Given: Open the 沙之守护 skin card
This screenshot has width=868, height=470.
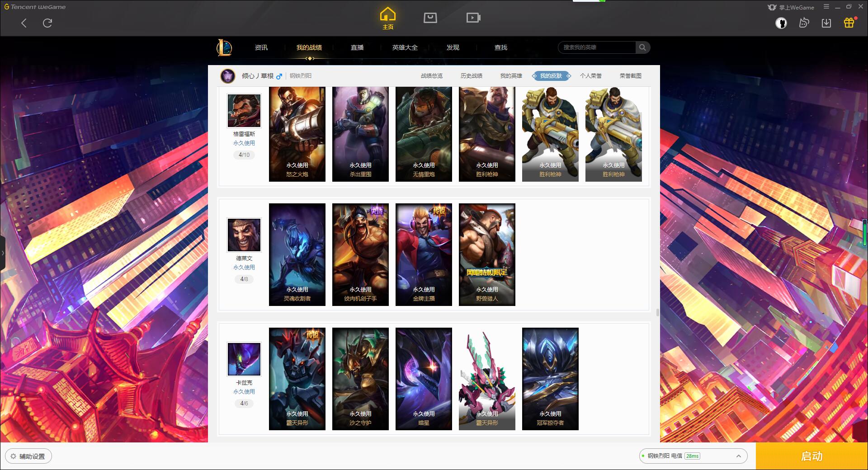Looking at the screenshot, I should pyautogui.click(x=360, y=379).
